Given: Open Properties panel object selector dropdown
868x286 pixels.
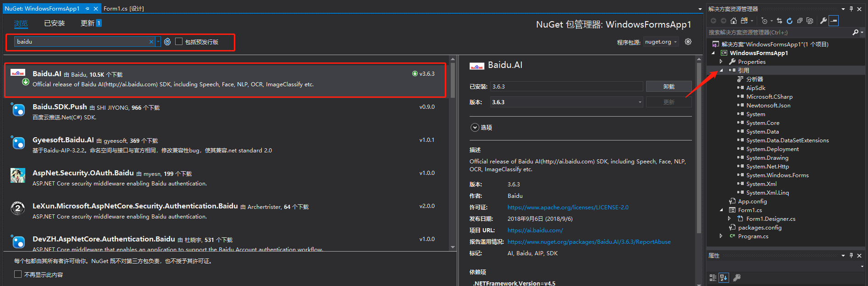Looking at the screenshot, I should click(862, 266).
